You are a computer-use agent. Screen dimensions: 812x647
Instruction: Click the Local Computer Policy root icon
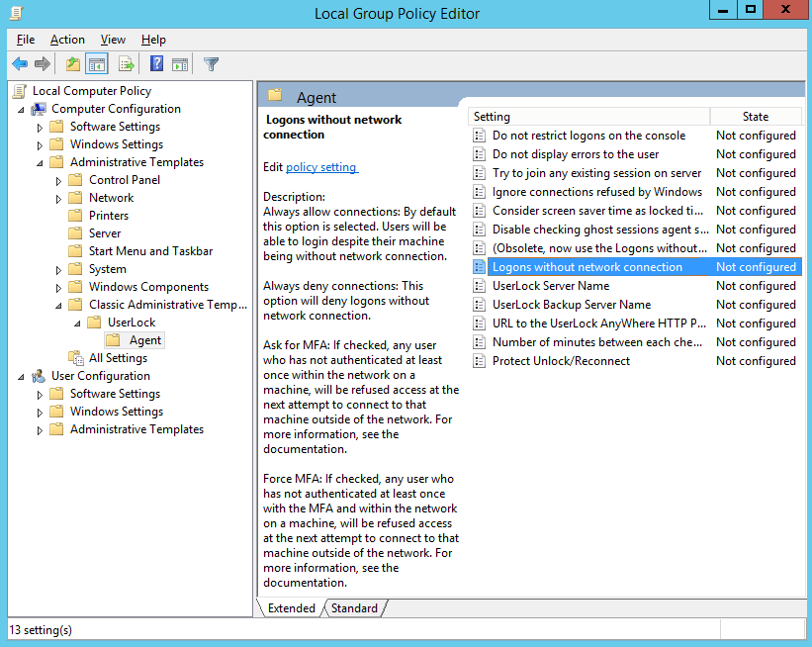(20, 91)
